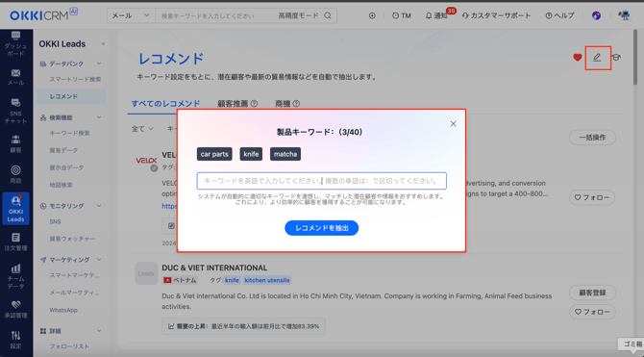The height and width of the screenshot is (357, 644).
Task: Collapse the OKKI Leads side panel
Action: point(103,43)
